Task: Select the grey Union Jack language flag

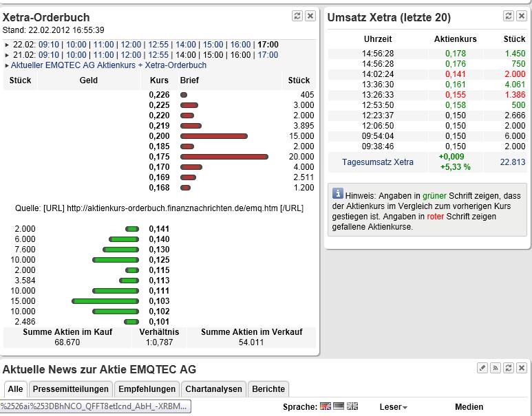Action: point(352,406)
